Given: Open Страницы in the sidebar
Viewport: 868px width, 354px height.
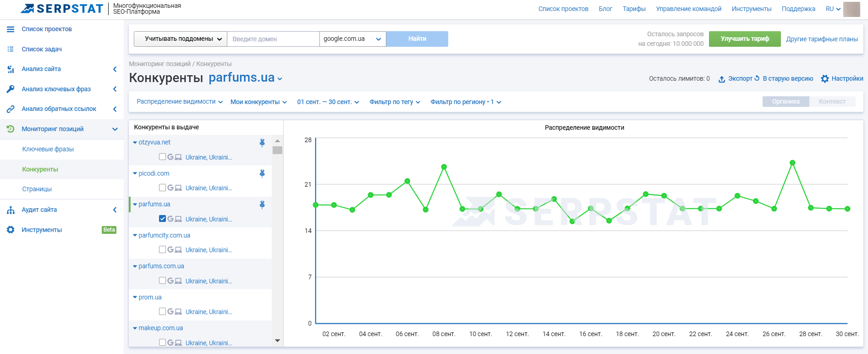Looking at the screenshot, I should [x=37, y=189].
